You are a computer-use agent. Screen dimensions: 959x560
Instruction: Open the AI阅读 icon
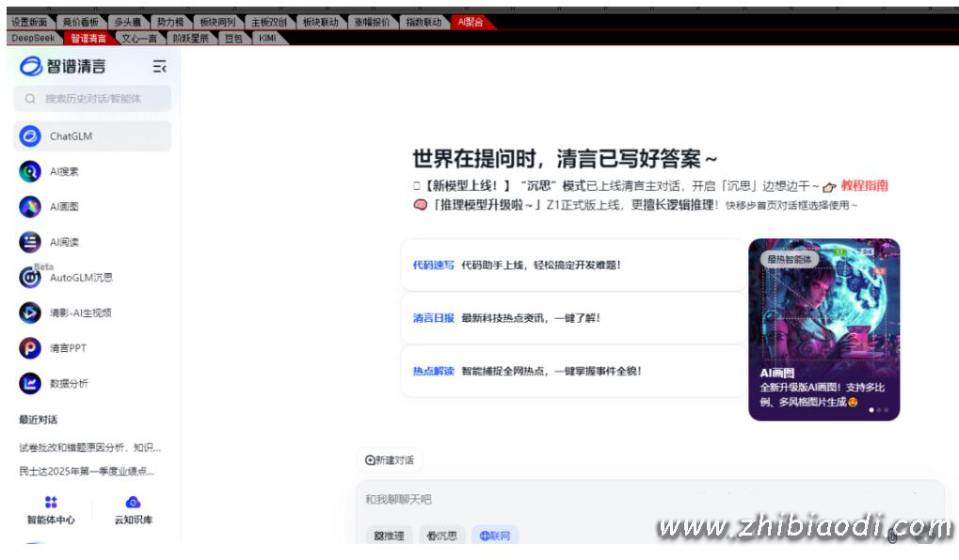[30, 242]
